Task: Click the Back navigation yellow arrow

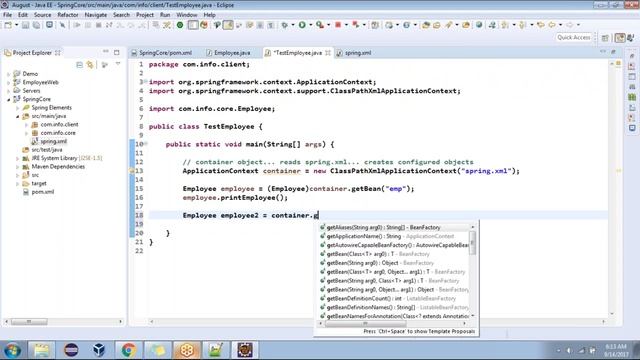Action: (552, 25)
